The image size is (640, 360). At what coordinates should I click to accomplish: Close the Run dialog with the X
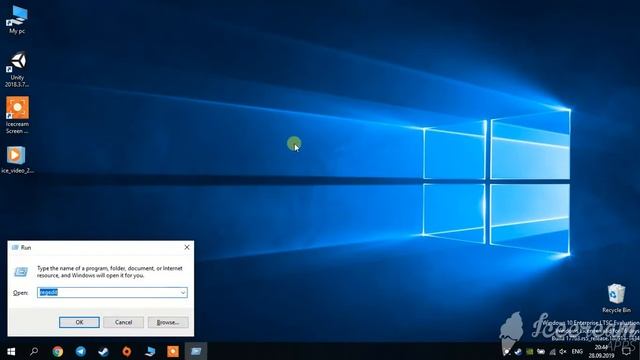187,247
